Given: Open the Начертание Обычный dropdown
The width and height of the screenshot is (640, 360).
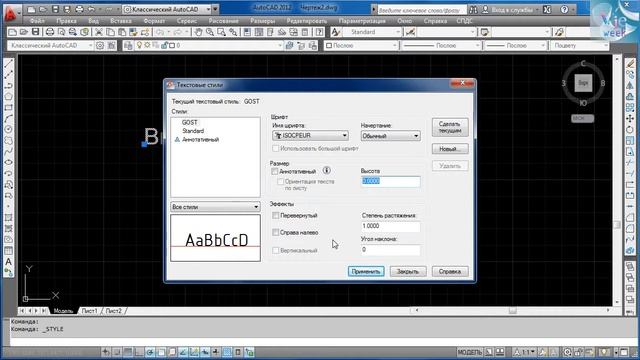Looking at the screenshot, I should tap(391, 136).
